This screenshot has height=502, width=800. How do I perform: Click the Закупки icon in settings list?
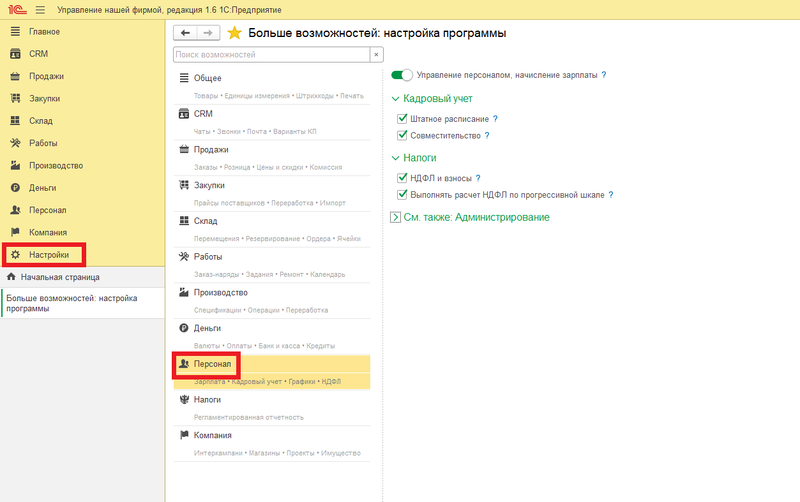pyautogui.click(x=184, y=185)
